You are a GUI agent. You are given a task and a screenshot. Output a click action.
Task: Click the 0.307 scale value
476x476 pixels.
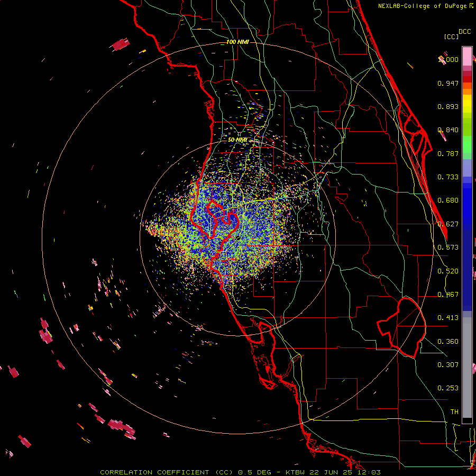click(x=448, y=365)
